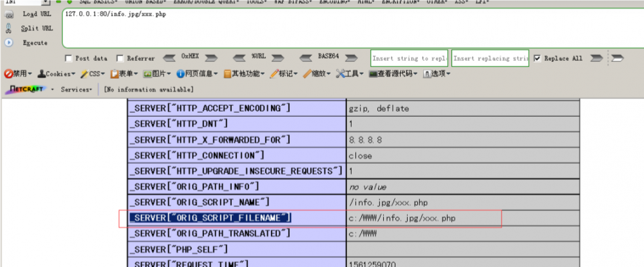This screenshot has height=267, width=644.
Task: Open the CSS dropdown menu
Action: [92, 74]
